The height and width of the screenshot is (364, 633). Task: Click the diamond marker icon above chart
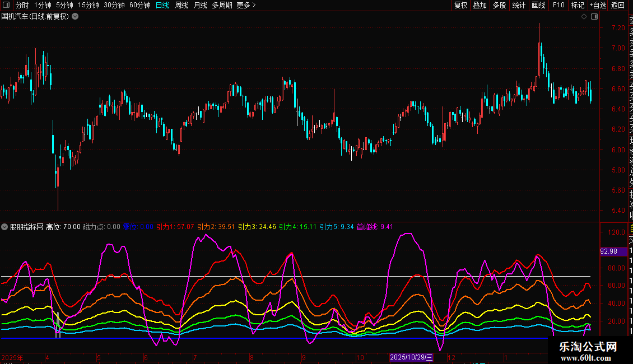(584, 16)
